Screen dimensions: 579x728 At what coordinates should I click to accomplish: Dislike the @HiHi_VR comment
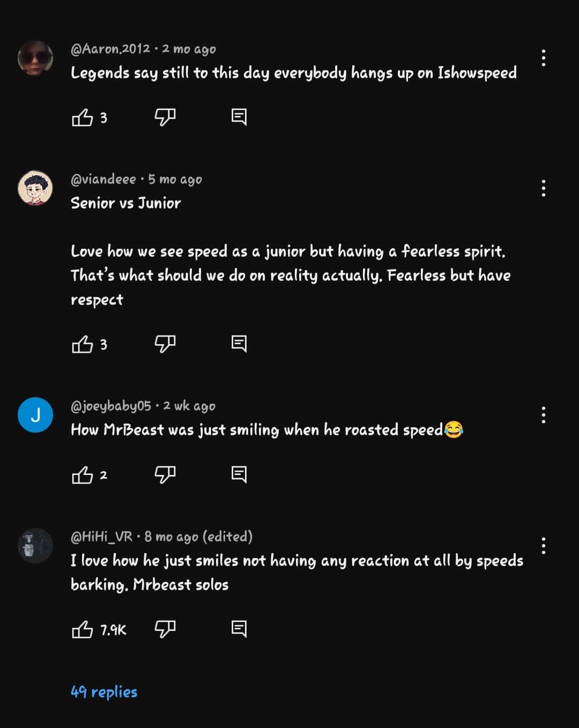[x=165, y=630]
